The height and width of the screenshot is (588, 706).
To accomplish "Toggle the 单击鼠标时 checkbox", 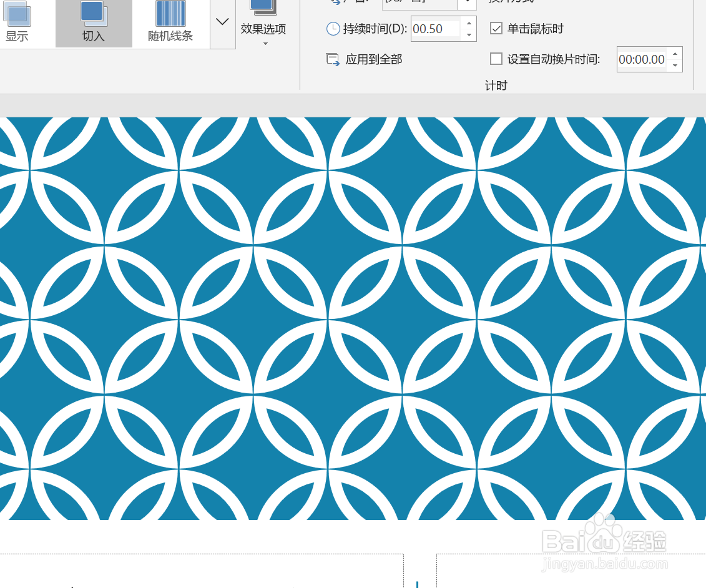I will tap(496, 29).
